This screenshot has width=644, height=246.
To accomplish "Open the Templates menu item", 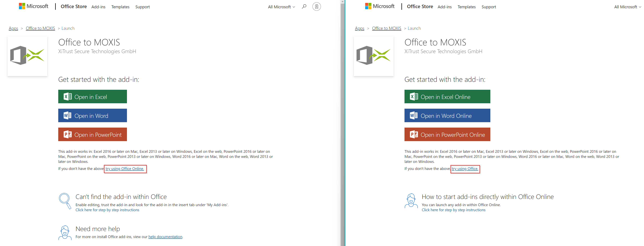I will click(120, 7).
